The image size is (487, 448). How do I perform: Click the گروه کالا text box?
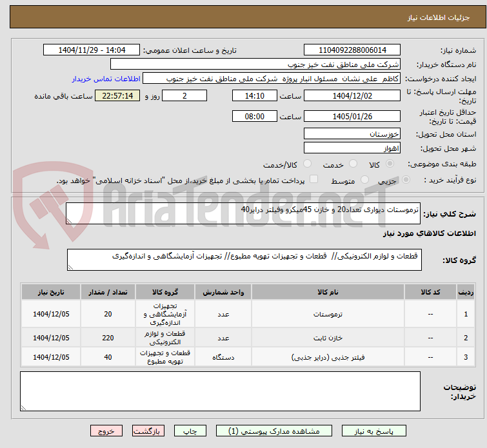244,260
